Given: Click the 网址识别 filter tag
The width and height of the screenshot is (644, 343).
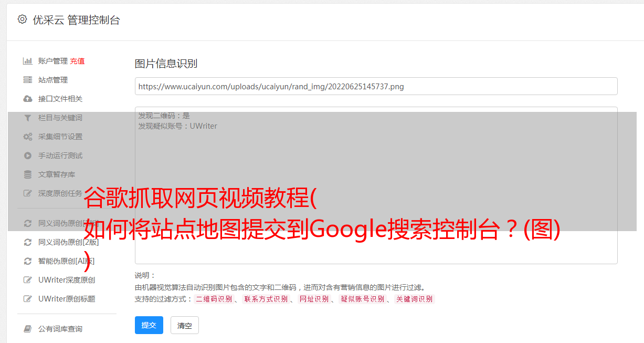Looking at the screenshot, I should tap(314, 299).
